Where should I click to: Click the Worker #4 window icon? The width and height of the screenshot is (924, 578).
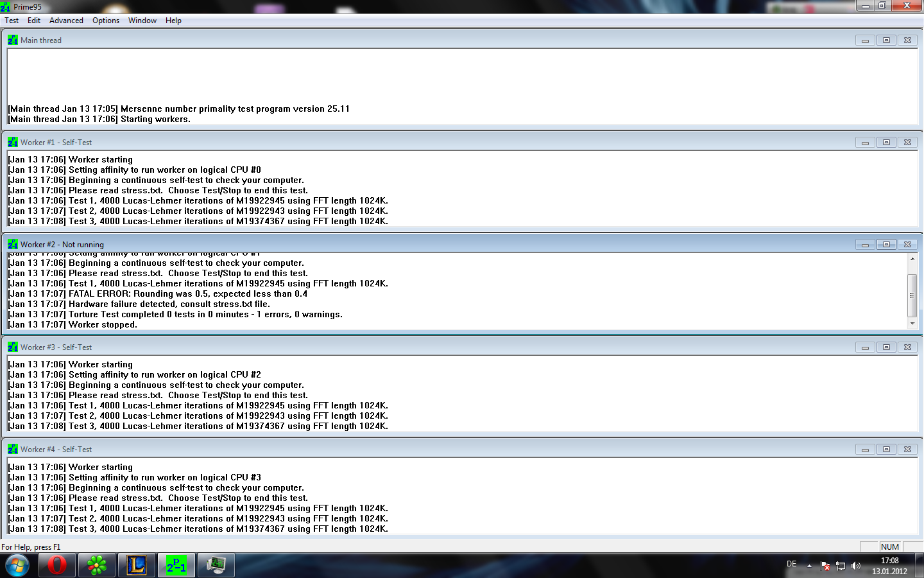click(13, 449)
